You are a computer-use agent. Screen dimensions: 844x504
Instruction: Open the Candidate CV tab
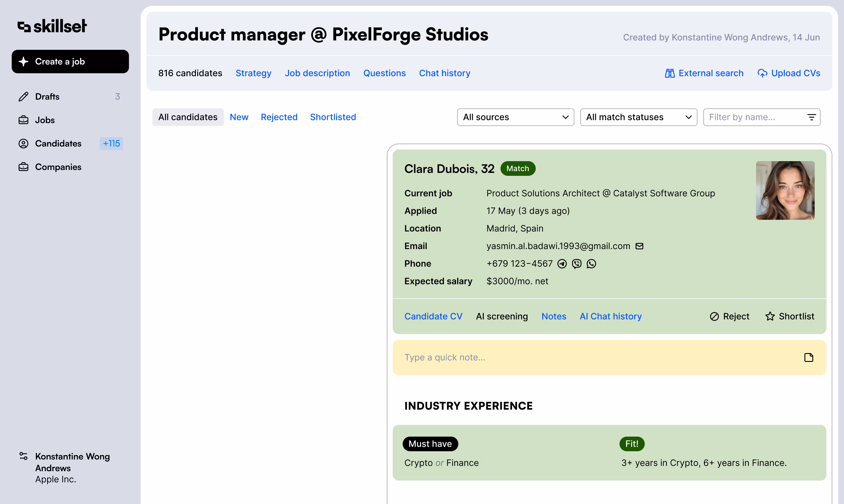pyautogui.click(x=433, y=316)
